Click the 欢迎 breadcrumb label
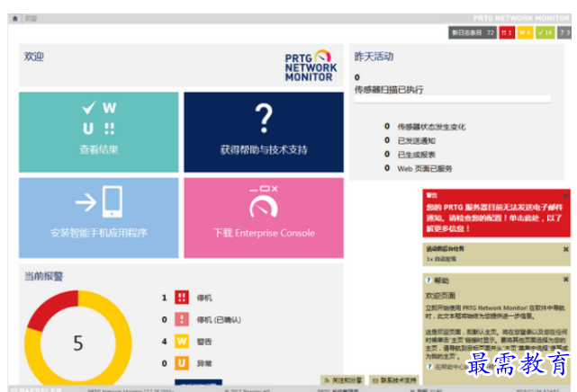The image size is (577, 392). coord(31,18)
